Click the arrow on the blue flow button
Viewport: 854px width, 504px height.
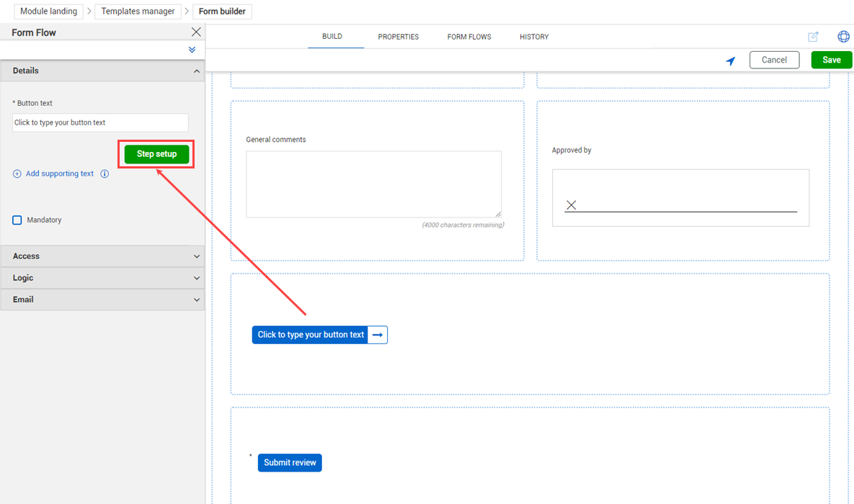coord(378,335)
